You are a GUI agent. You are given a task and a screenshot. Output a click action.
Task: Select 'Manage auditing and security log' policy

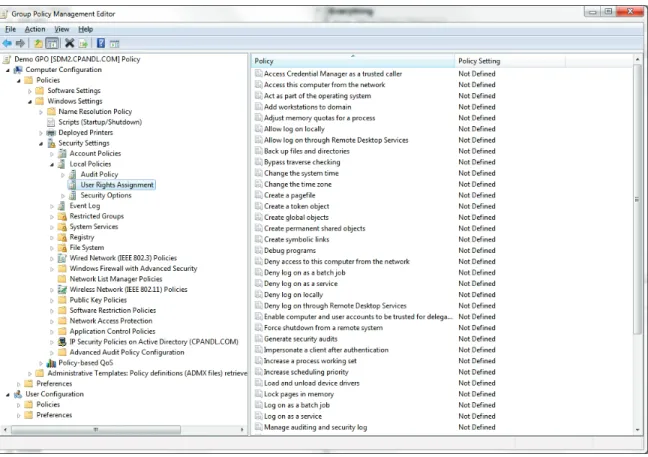pyautogui.click(x=315, y=427)
